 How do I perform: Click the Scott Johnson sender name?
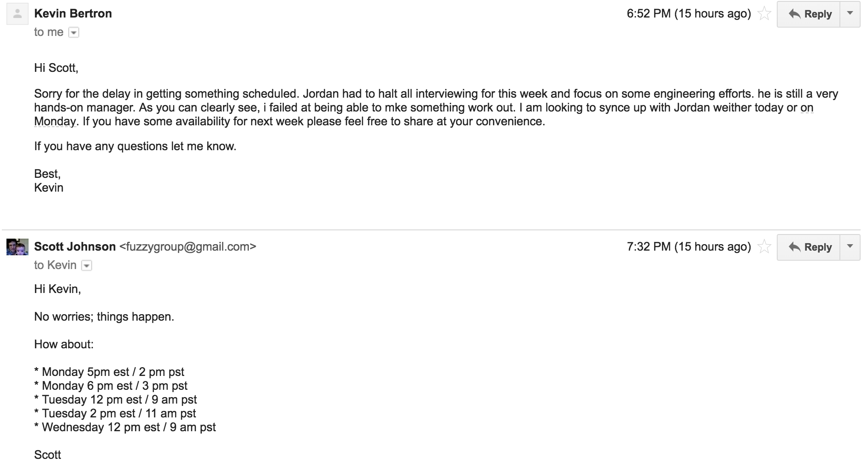75,246
